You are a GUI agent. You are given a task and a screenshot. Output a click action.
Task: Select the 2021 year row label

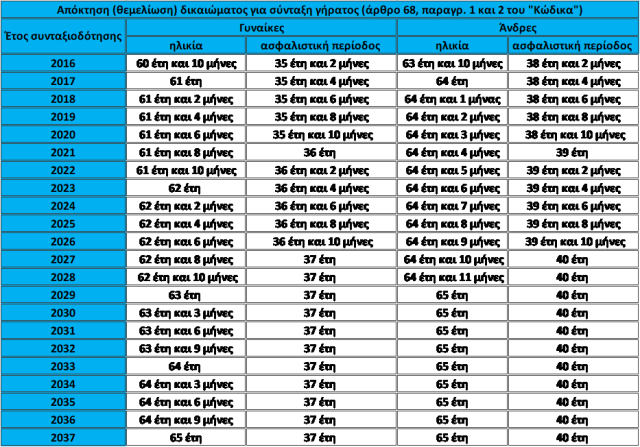click(64, 153)
